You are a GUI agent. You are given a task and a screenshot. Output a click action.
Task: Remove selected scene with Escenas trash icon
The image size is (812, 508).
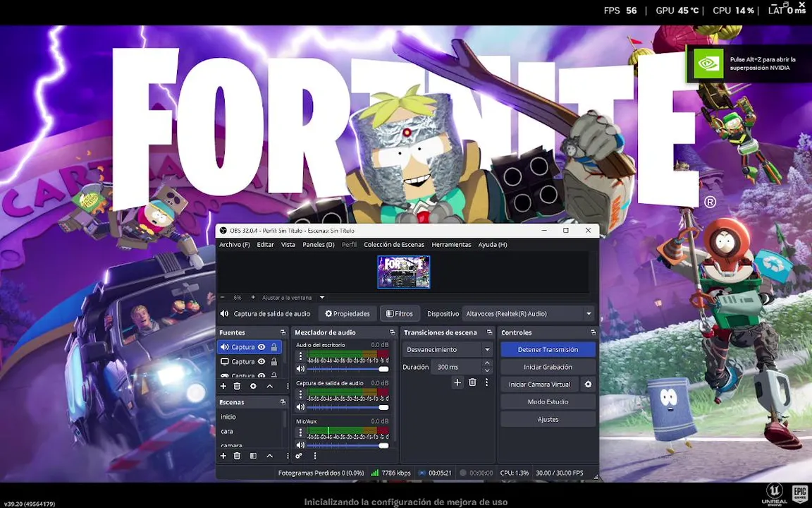[237, 456]
